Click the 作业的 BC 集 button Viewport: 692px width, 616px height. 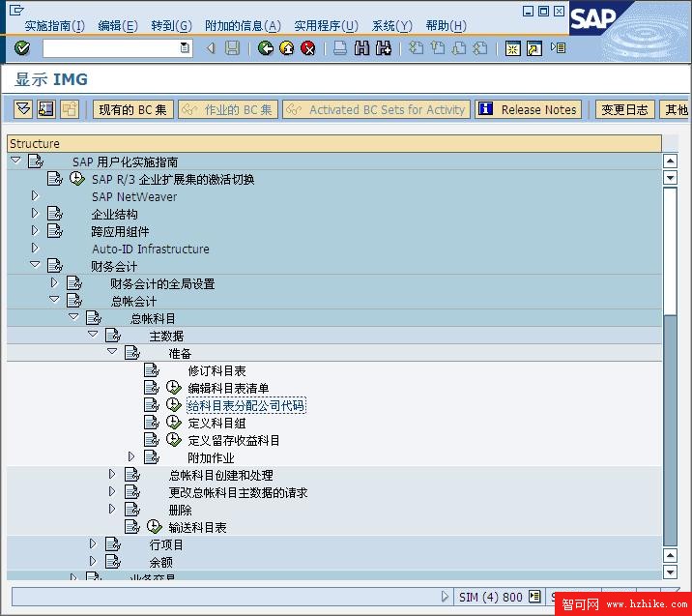pos(228,109)
